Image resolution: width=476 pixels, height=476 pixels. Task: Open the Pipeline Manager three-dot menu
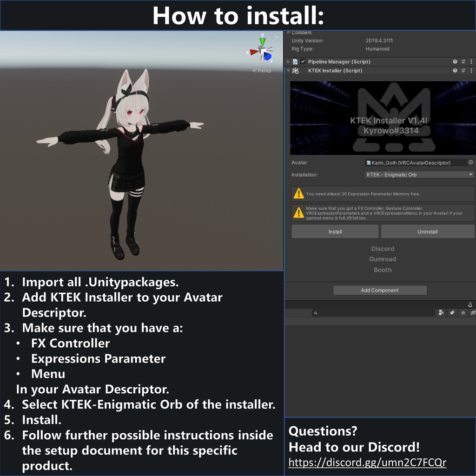tap(470, 61)
